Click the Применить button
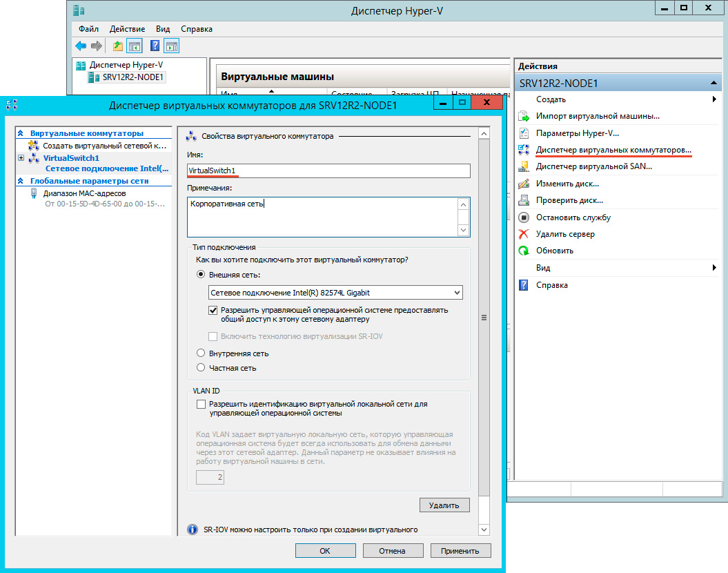 coord(460,551)
